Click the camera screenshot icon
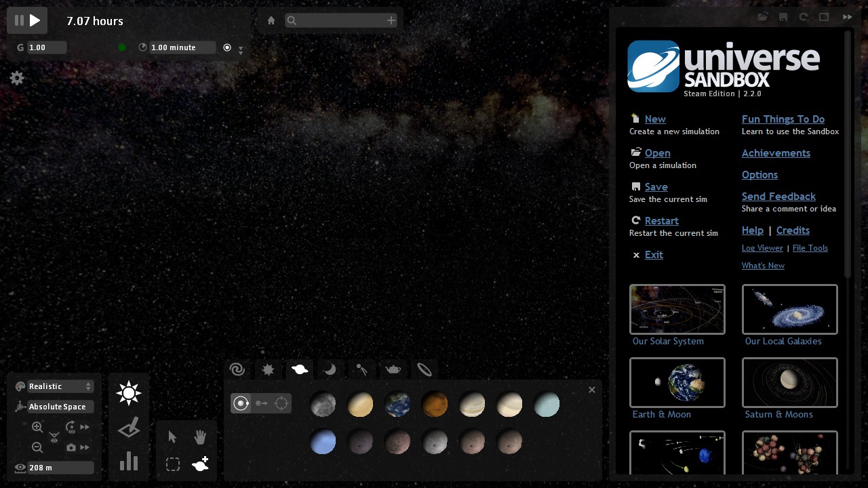Screen dimensions: 868x488 (x=71, y=447)
